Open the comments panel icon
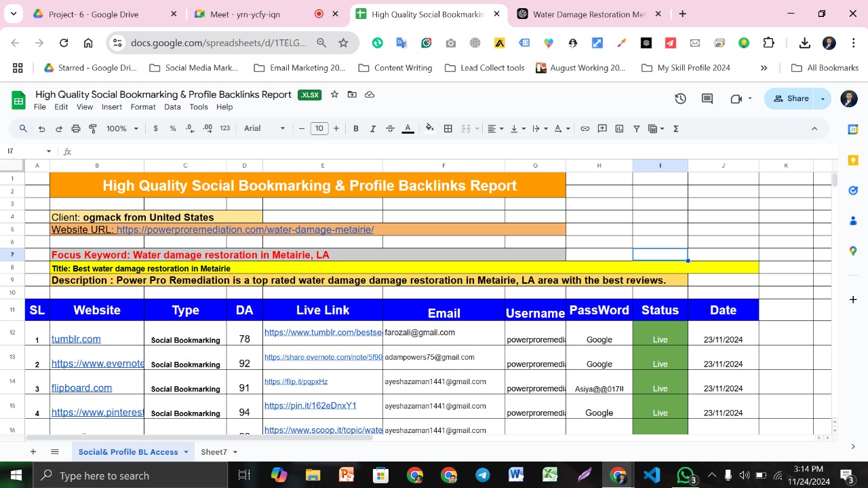The image size is (868, 488). pos(707,99)
